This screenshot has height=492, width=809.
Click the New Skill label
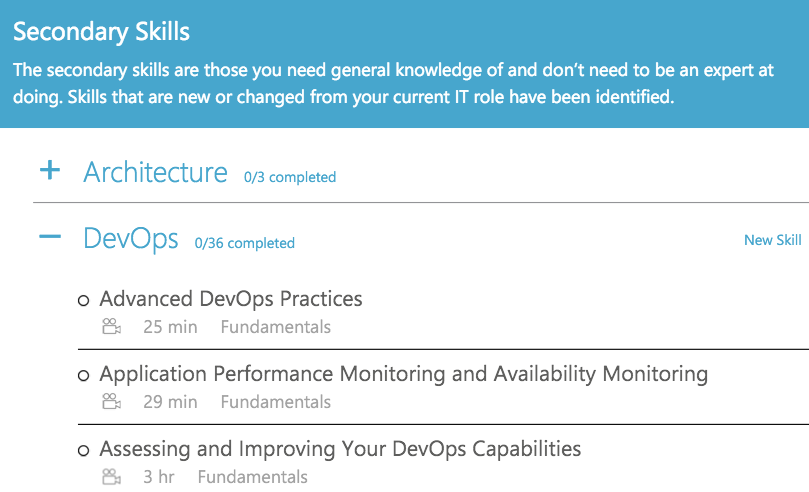pos(772,240)
